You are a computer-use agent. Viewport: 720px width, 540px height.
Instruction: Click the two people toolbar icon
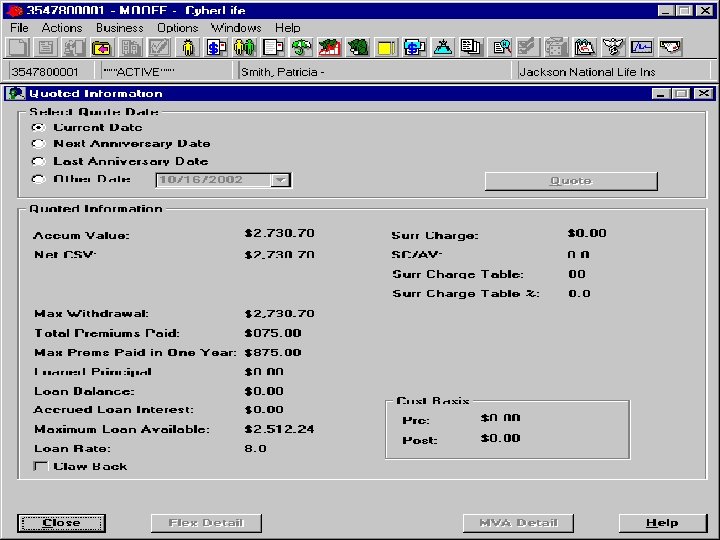pyautogui.click(x=244, y=48)
